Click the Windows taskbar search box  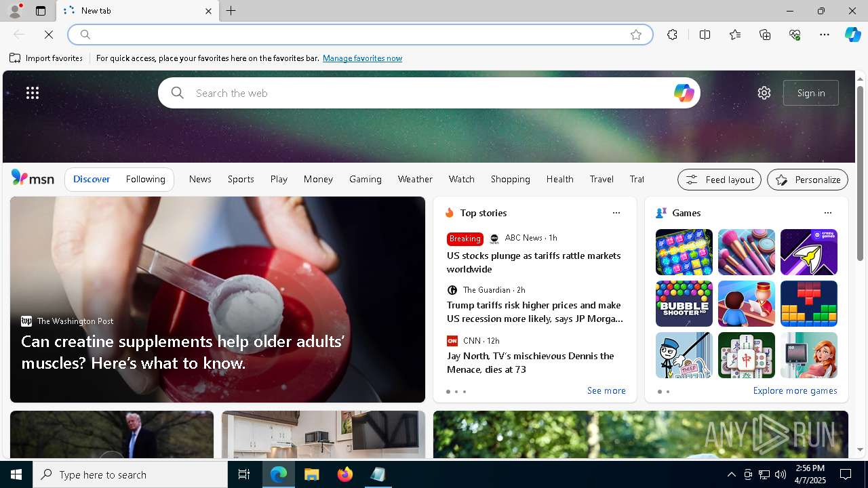pyautogui.click(x=130, y=474)
